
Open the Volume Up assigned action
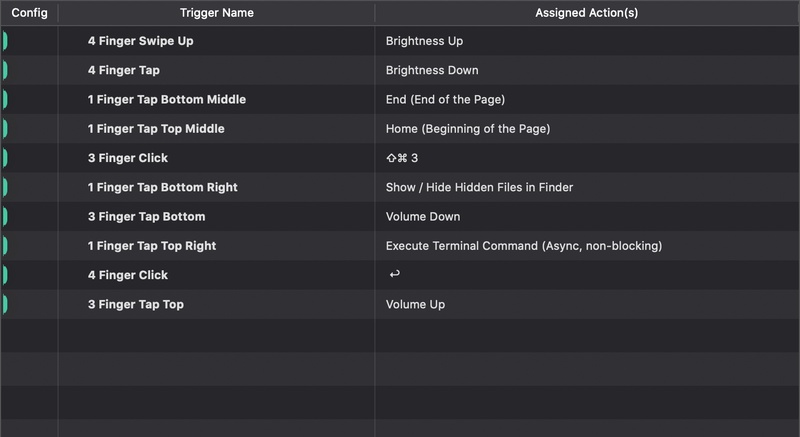point(415,304)
